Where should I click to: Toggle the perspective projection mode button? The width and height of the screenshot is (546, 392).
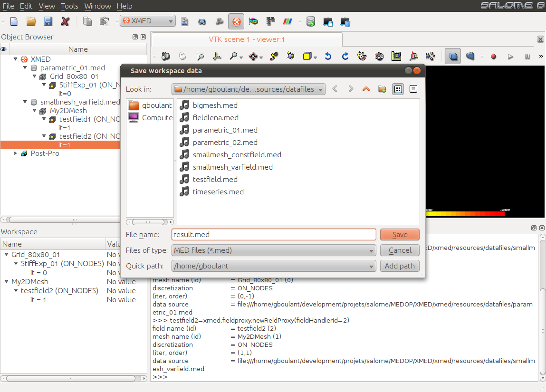[x=470, y=56]
